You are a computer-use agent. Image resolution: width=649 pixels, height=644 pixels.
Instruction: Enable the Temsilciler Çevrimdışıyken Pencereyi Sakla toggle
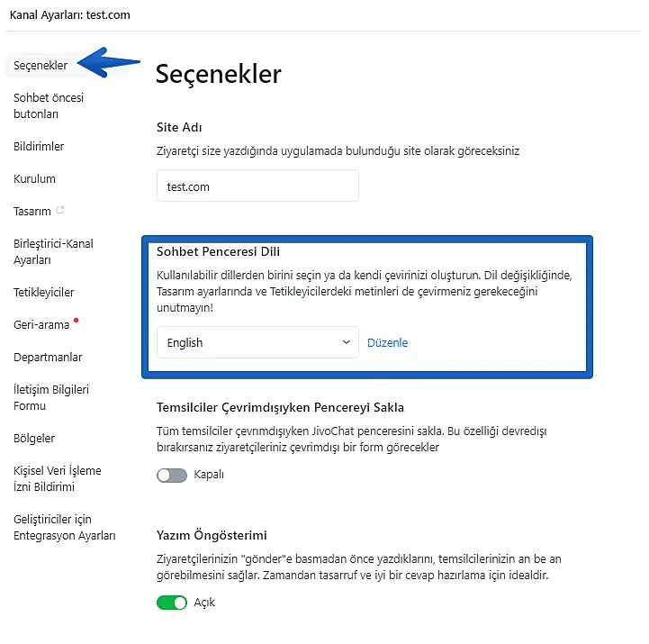(172, 475)
